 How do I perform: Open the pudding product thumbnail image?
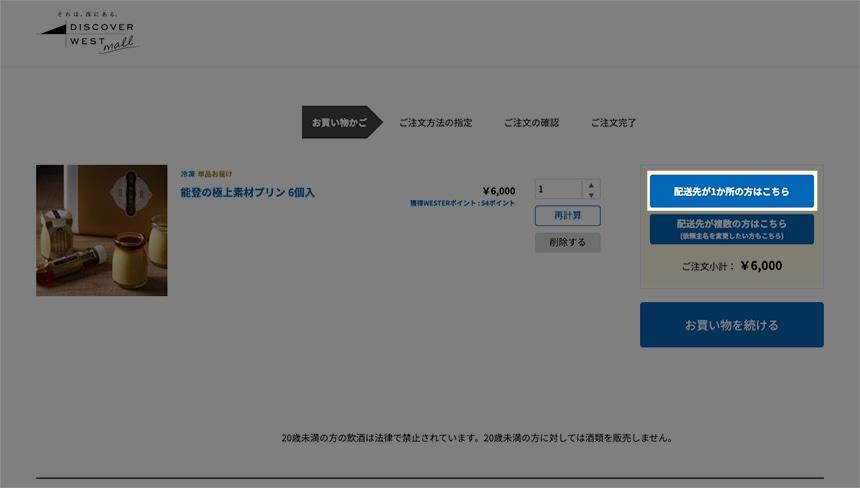[102, 230]
